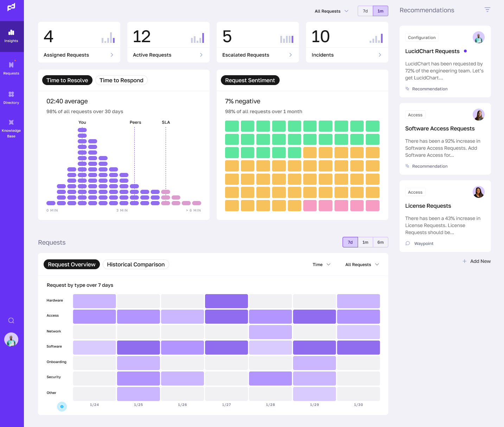The image size is (504, 427).
Task: Switch to Time to Respond tab
Action: click(121, 80)
